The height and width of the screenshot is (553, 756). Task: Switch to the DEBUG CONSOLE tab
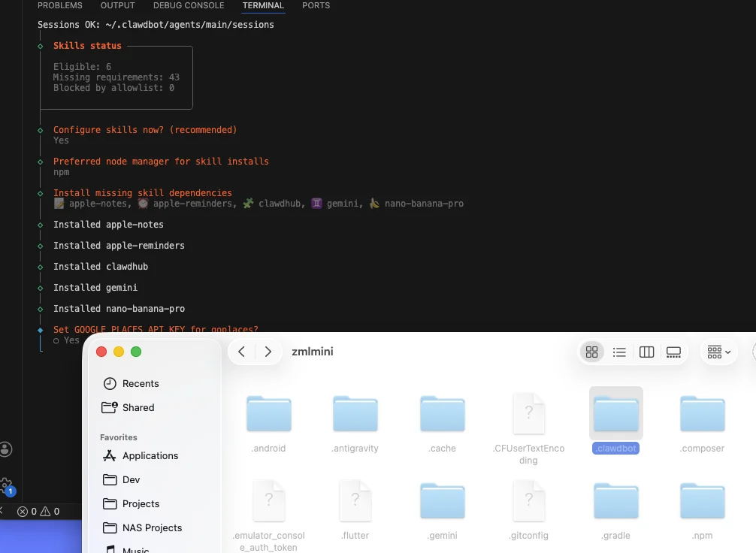(x=189, y=5)
